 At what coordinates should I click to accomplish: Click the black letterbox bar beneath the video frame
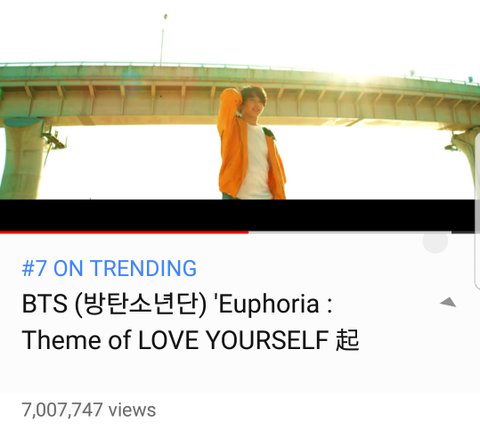(x=237, y=215)
